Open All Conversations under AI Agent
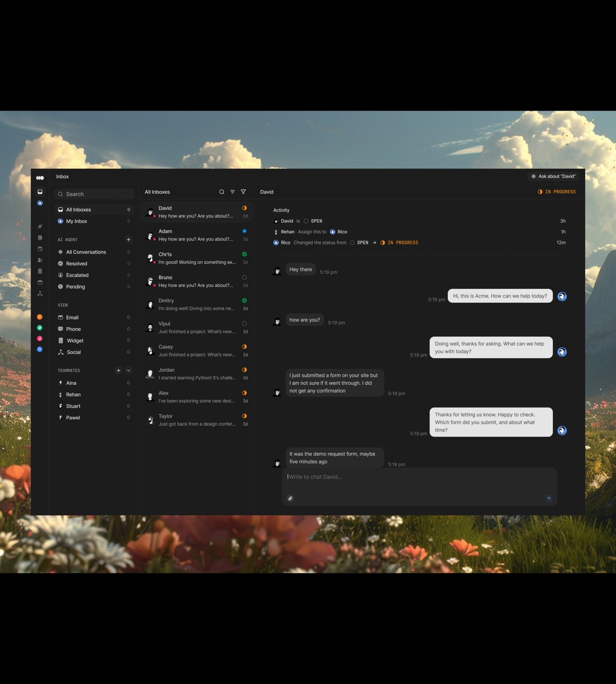This screenshot has width=616, height=684. (x=94, y=252)
